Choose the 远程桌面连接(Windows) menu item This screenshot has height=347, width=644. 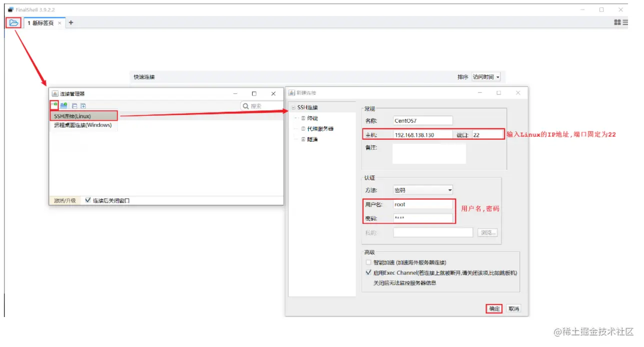(83, 125)
